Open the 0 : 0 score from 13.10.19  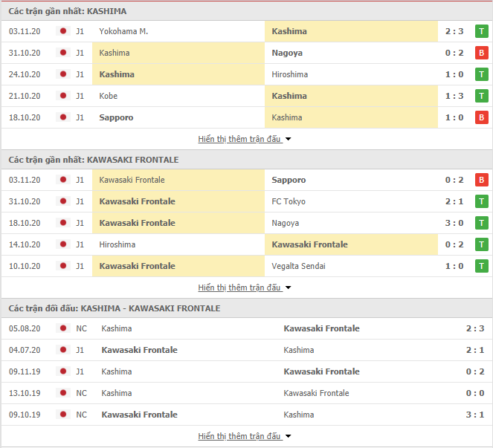(x=475, y=393)
